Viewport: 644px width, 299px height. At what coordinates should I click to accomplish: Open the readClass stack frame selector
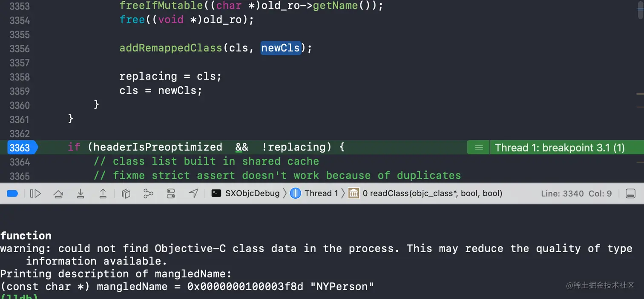coord(425,194)
